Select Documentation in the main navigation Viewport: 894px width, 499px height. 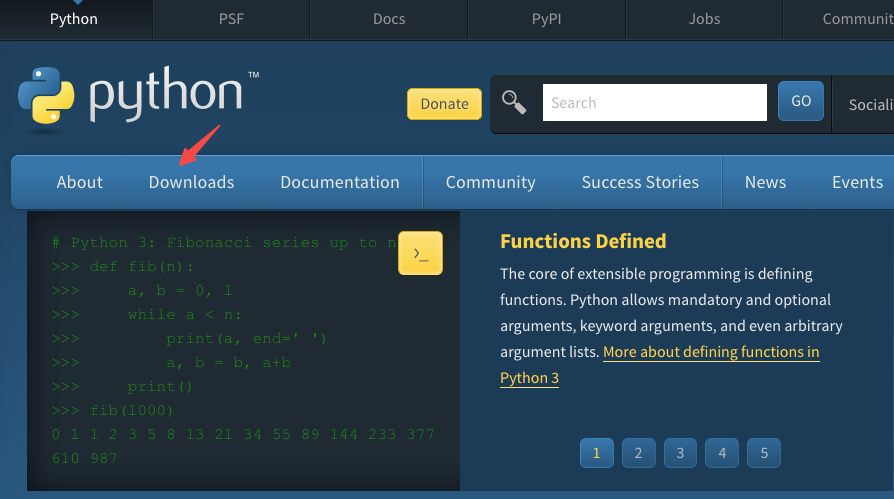(x=340, y=182)
